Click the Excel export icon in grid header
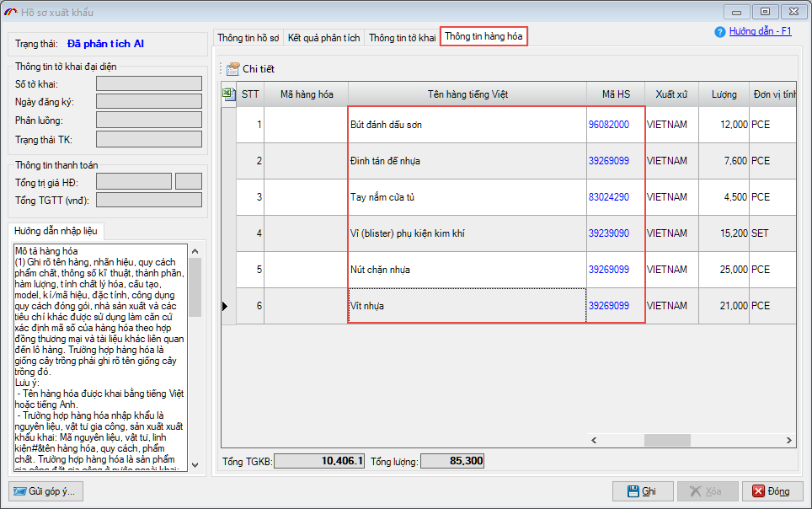The width and height of the screenshot is (812, 509). point(228,94)
